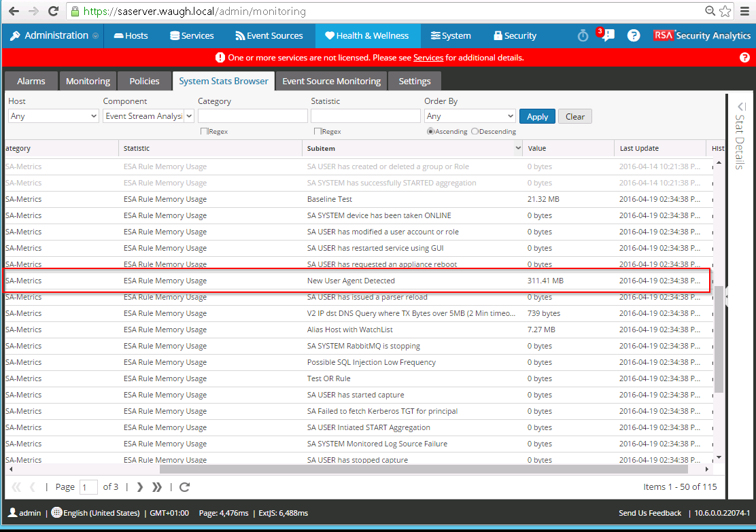756x532 pixels.
Task: Open the Host dropdown
Action: 53,116
